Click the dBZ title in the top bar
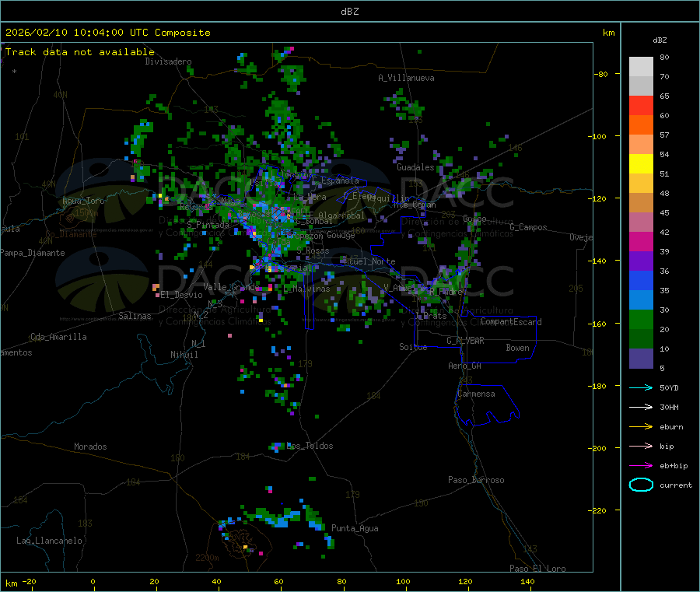Viewport: 700px width, 592px height. 349,12
